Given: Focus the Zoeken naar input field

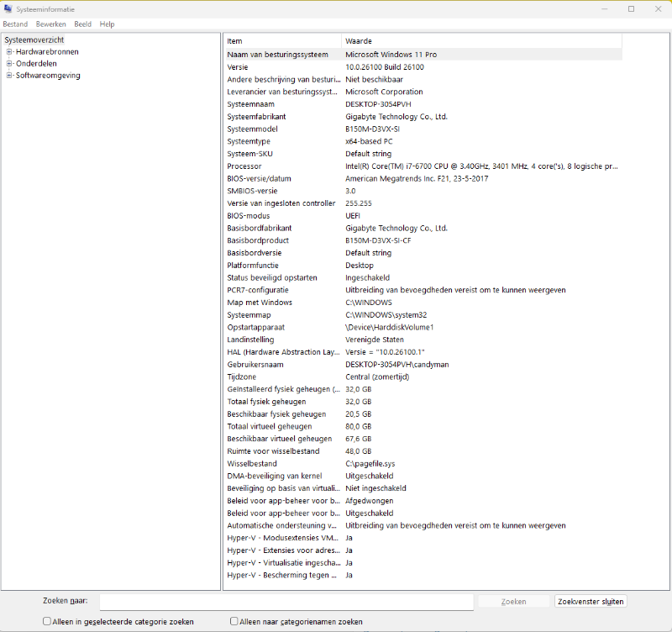Looking at the screenshot, I should coord(286,602).
